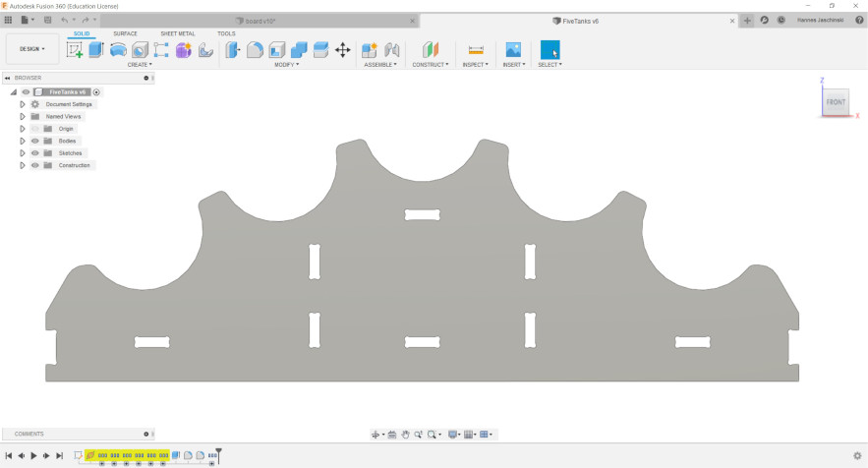Select the Shell tool
This screenshot has height=468, width=868.
[277, 50]
